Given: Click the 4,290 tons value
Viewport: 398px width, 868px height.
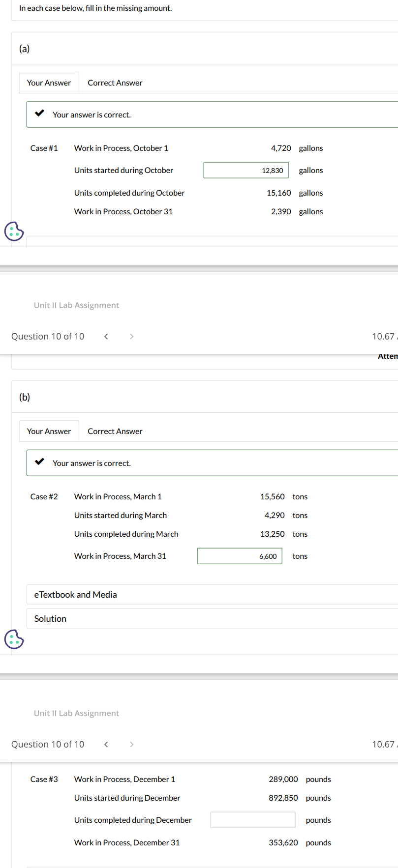Looking at the screenshot, I should pyautogui.click(x=275, y=516).
